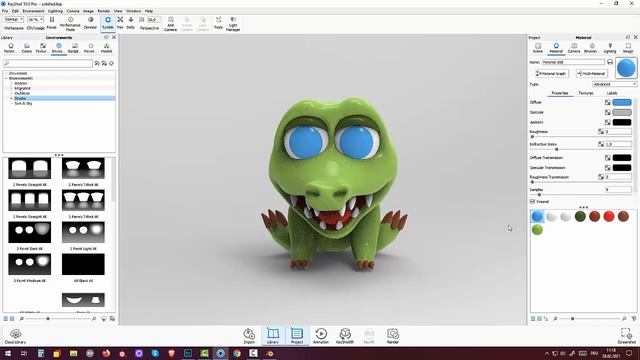Screen dimensions: 640x360
Task: Toggle the Perspective camera mode icon
Action: (142, 20)
